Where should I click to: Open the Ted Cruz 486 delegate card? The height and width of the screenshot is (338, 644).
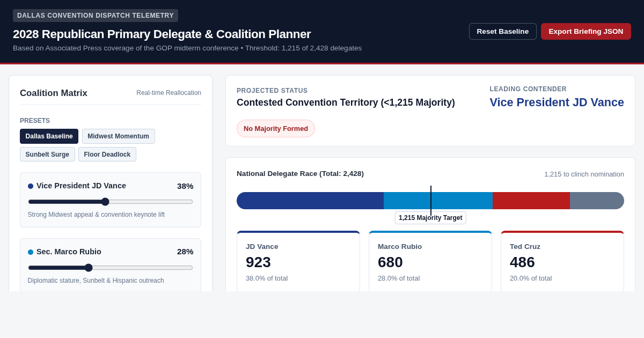(562, 261)
